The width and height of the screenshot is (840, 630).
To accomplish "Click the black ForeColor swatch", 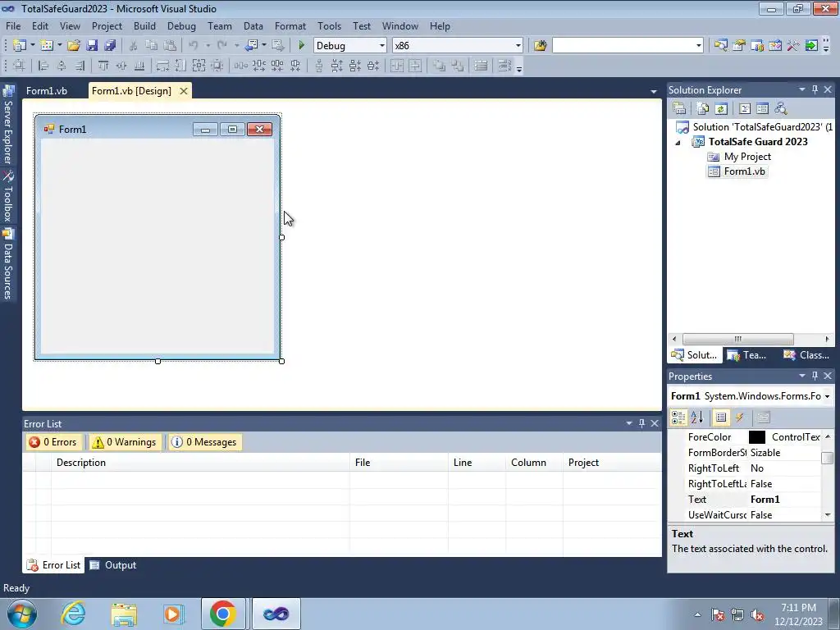I will [757, 437].
